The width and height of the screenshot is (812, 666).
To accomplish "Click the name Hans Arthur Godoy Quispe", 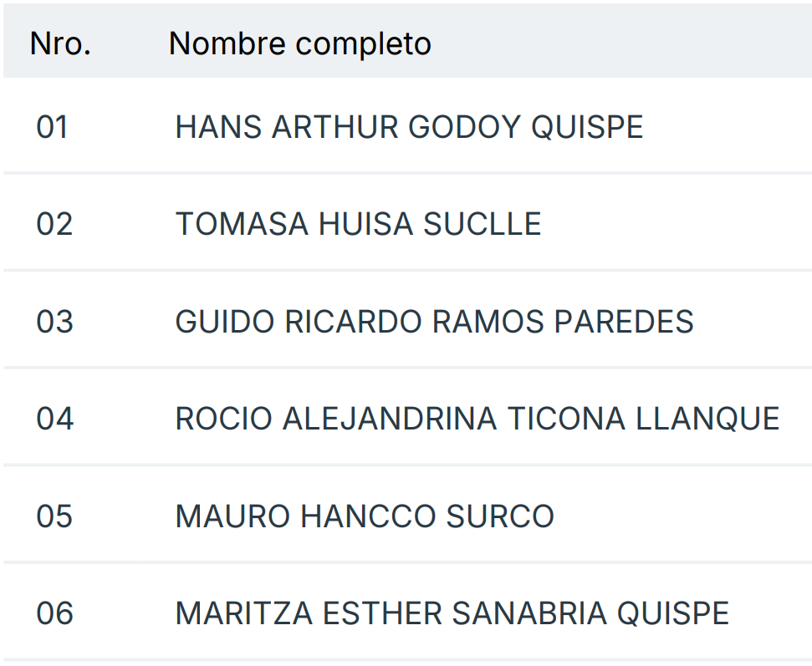I will pyautogui.click(x=409, y=128).
